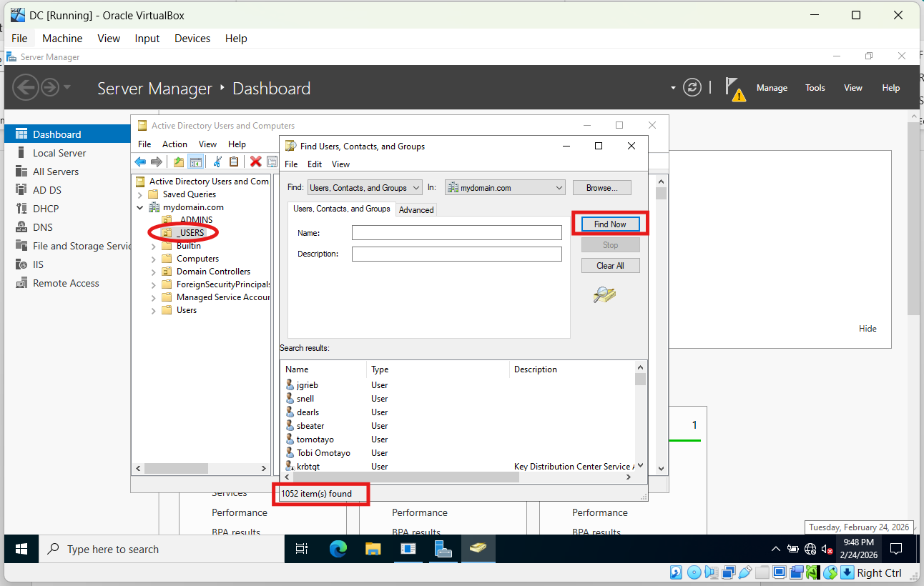Click the Cut scissors icon

pos(218,162)
